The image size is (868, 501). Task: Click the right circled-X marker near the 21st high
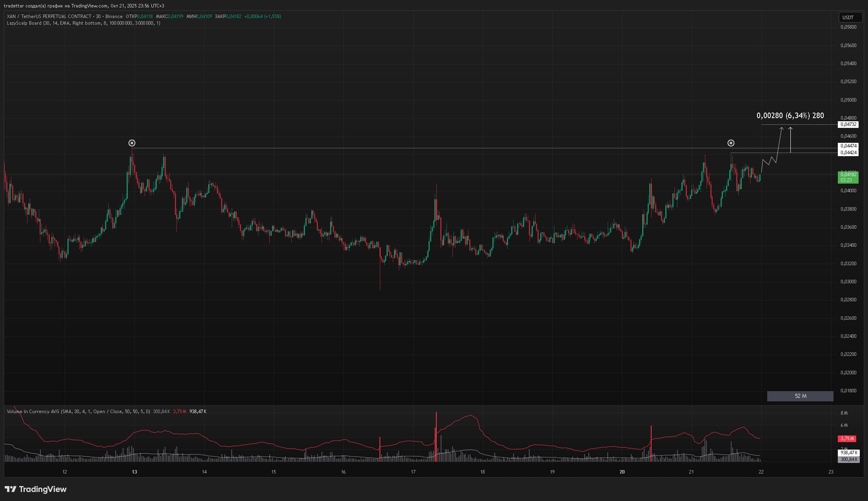coord(731,143)
